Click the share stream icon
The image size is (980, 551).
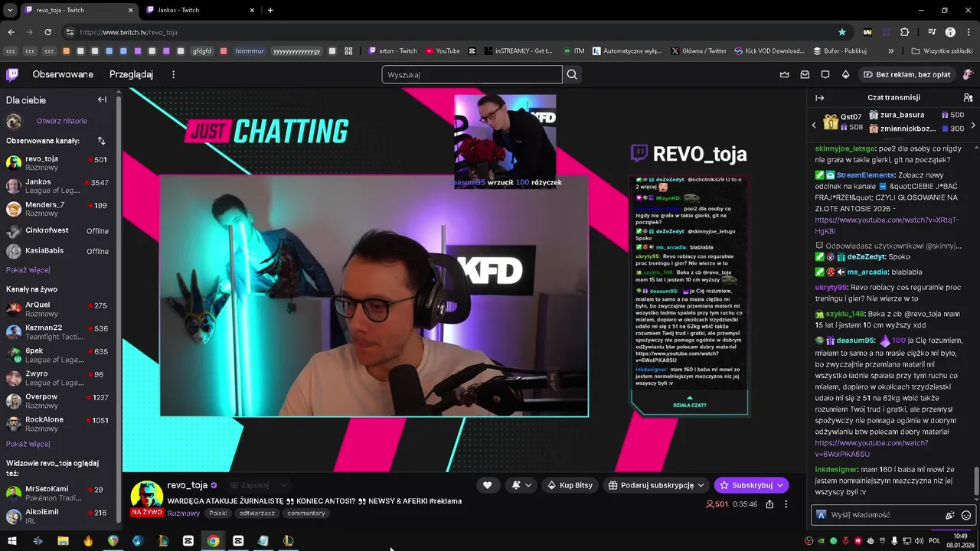pyautogui.click(x=769, y=504)
